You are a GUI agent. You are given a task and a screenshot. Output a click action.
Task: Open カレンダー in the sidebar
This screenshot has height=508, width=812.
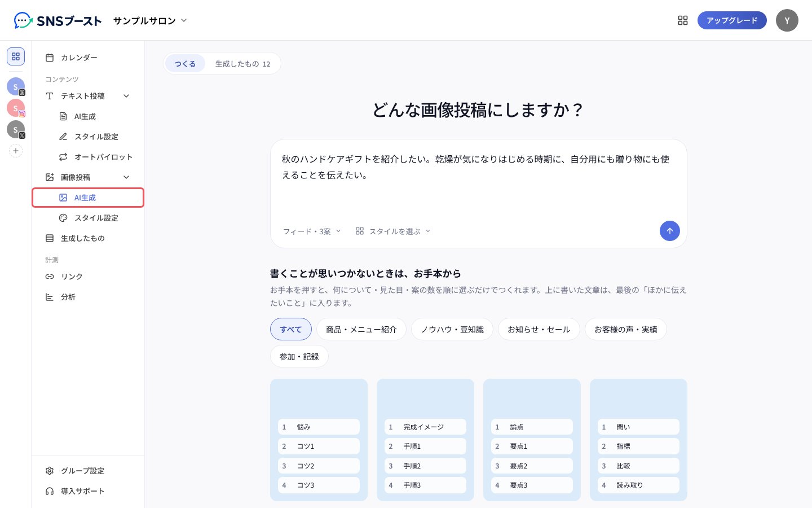[88, 58]
